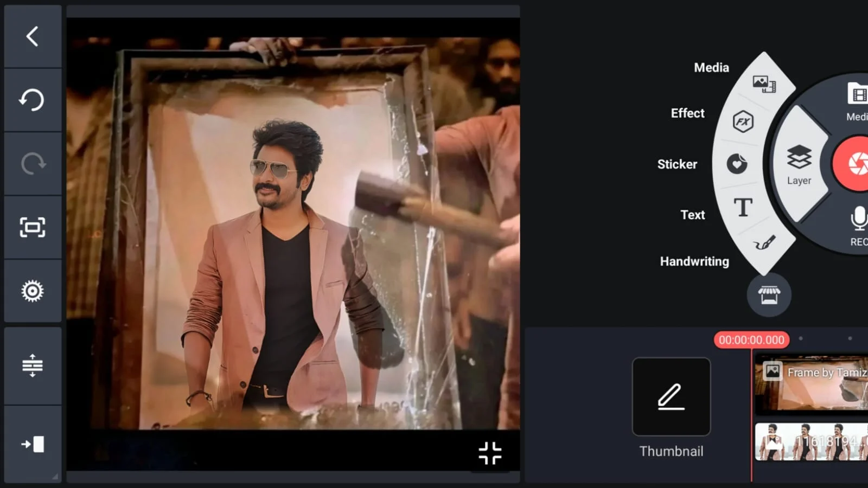Click the 'Text' label text
868x488 pixels.
693,215
